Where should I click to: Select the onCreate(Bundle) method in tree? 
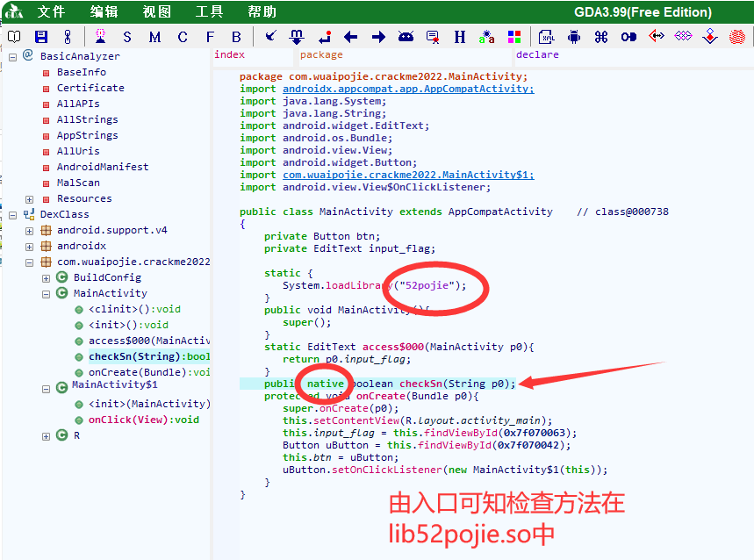pyautogui.click(x=149, y=372)
